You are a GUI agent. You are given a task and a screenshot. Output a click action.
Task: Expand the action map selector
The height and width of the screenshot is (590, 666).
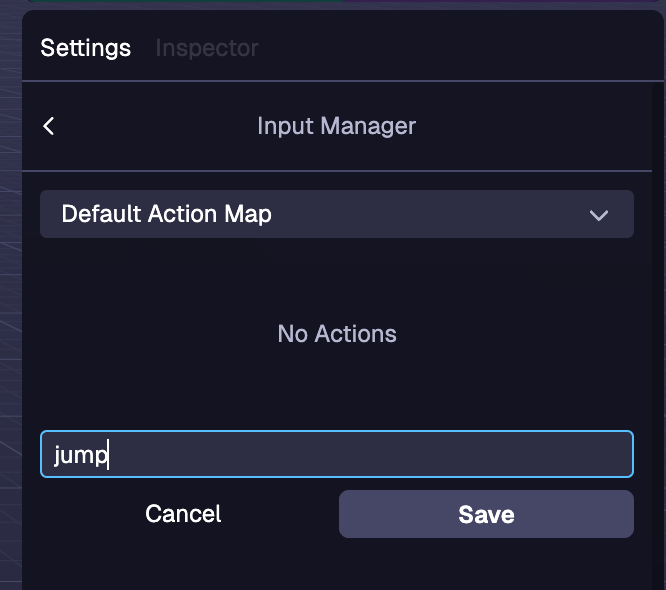click(336, 214)
